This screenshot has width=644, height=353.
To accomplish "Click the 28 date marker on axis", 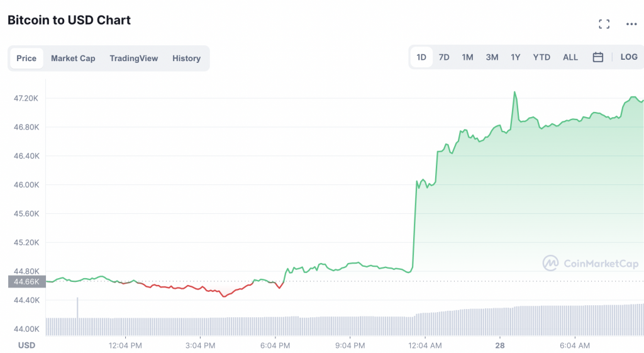I will 500,345.
